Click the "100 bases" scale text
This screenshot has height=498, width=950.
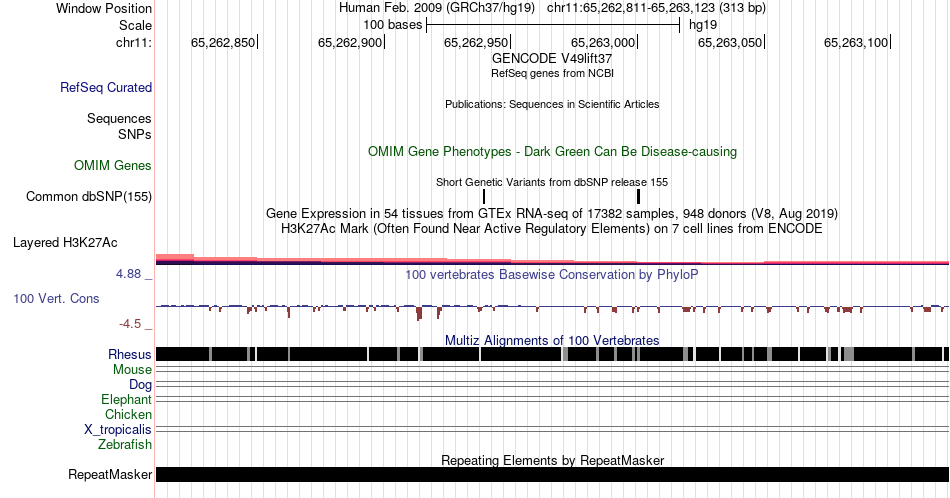point(393,25)
